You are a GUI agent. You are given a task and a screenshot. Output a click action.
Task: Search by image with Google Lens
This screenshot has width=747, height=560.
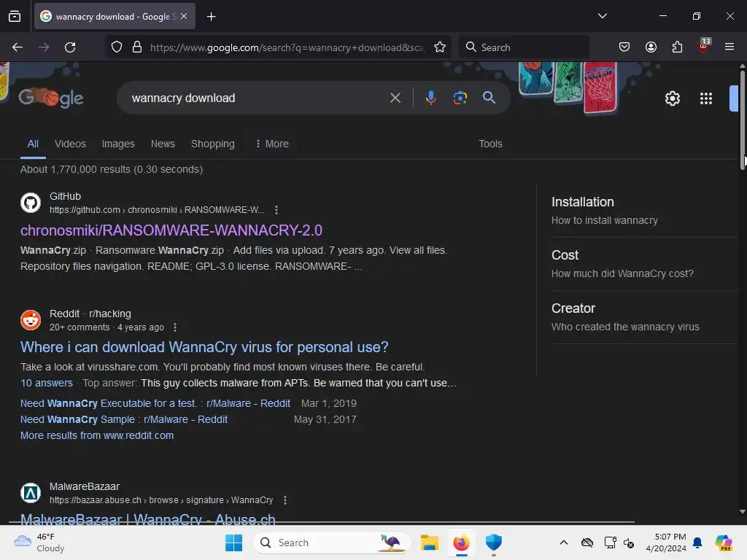tap(460, 98)
